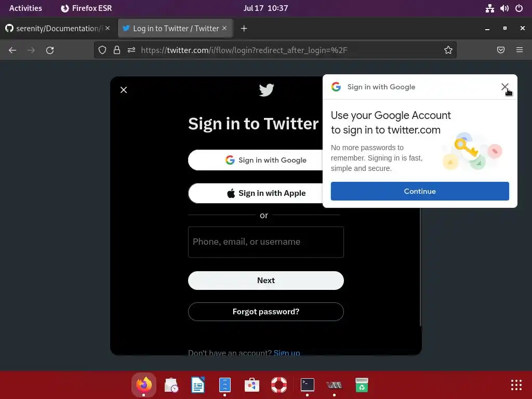Reload the current page
Screen dimensions: 532x399
(x=50, y=50)
